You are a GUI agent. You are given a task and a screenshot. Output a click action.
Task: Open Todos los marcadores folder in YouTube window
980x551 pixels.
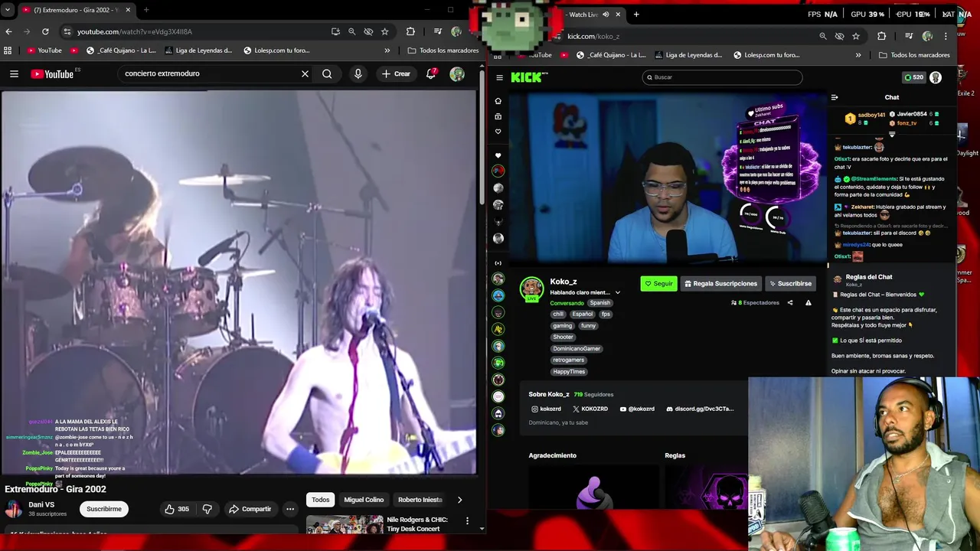443,51
